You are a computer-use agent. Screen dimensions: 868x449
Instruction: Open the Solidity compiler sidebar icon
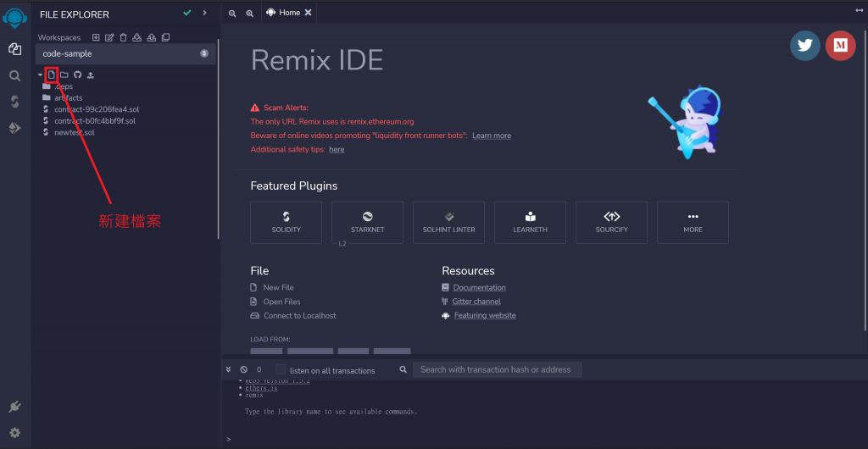pyautogui.click(x=15, y=102)
